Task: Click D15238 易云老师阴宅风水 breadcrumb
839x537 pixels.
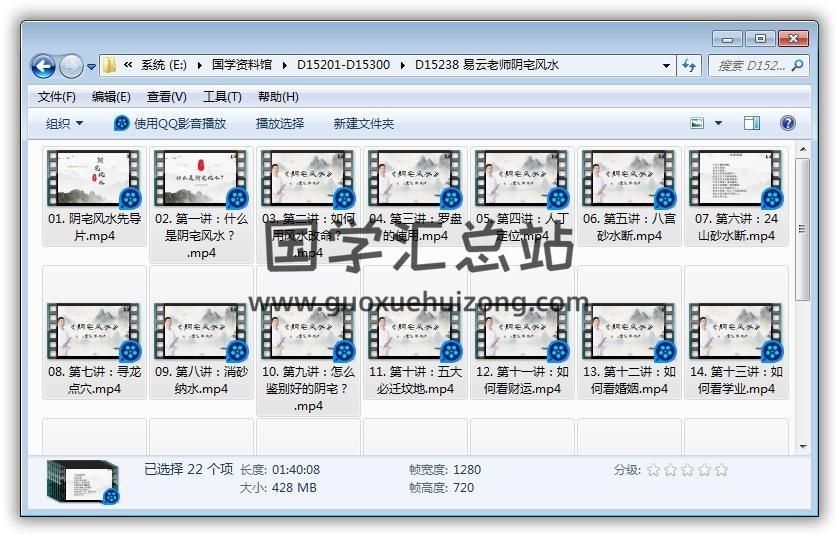Action: tap(487, 65)
